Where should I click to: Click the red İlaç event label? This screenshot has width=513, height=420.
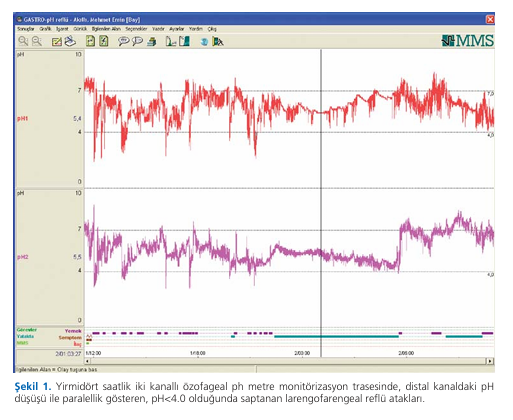(x=78, y=344)
